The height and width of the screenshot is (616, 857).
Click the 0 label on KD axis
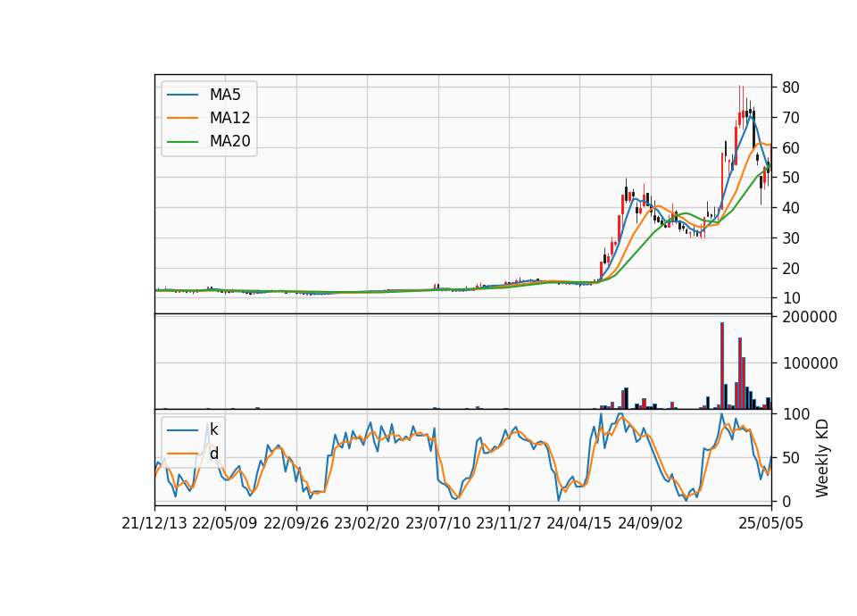(x=787, y=501)
